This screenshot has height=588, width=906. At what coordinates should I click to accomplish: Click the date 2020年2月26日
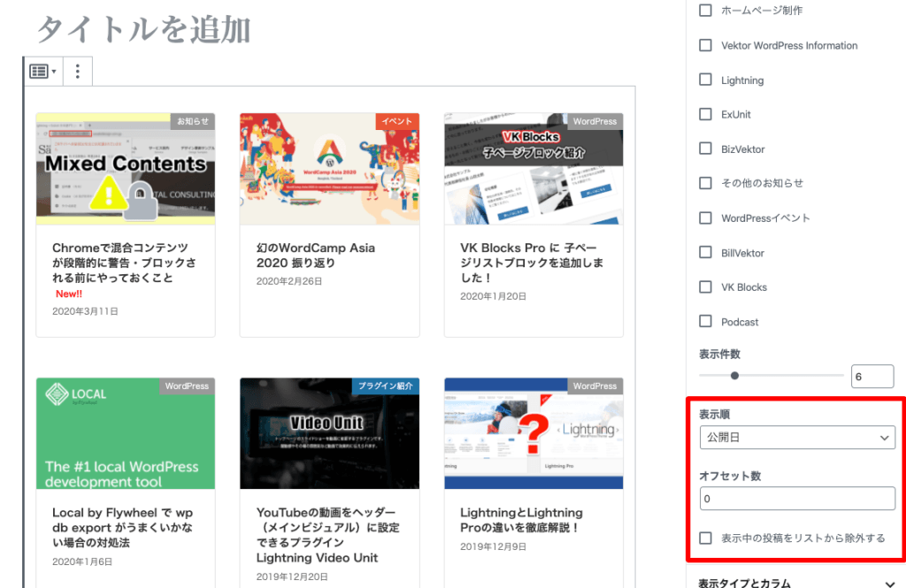[x=289, y=281]
